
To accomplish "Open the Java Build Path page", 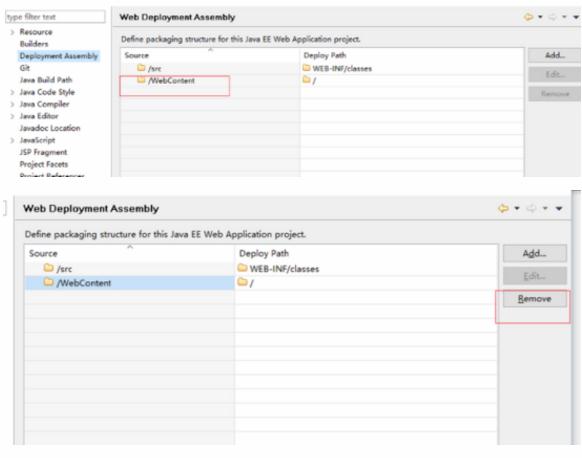I will pos(46,80).
